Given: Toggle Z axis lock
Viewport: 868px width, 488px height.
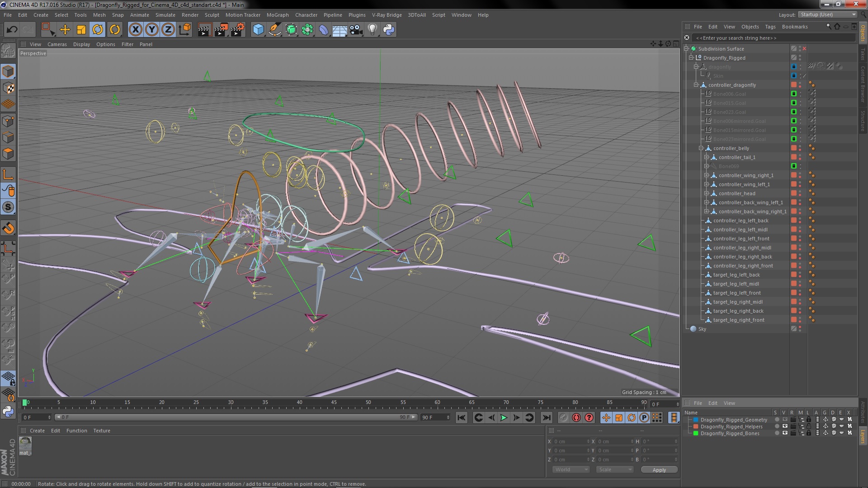Looking at the screenshot, I should pyautogui.click(x=168, y=30).
